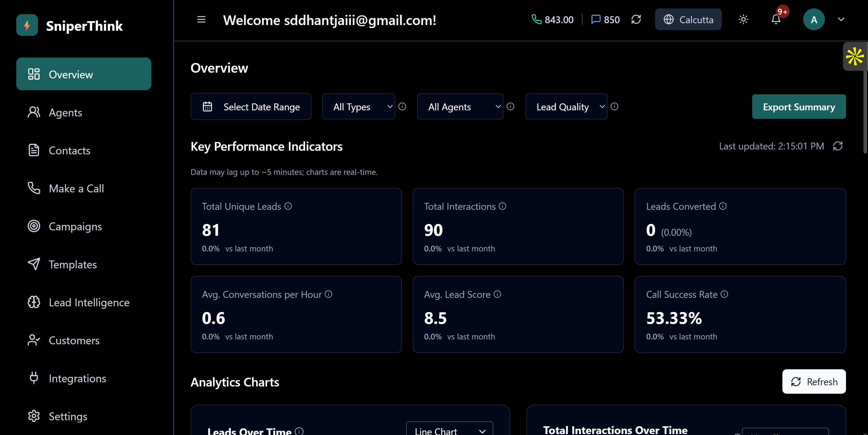The height and width of the screenshot is (435, 868).
Task: Click the Analytics Charts Refresh button
Action: (x=814, y=381)
